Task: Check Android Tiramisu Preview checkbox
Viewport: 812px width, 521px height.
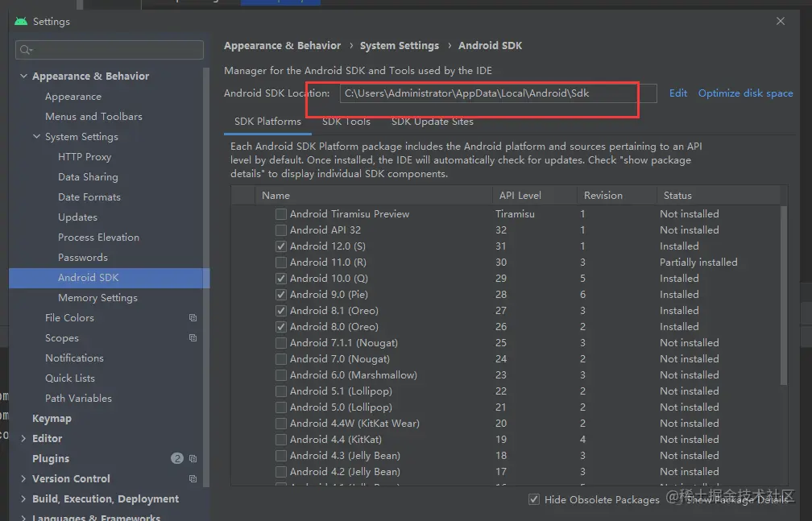Action: pyautogui.click(x=280, y=214)
